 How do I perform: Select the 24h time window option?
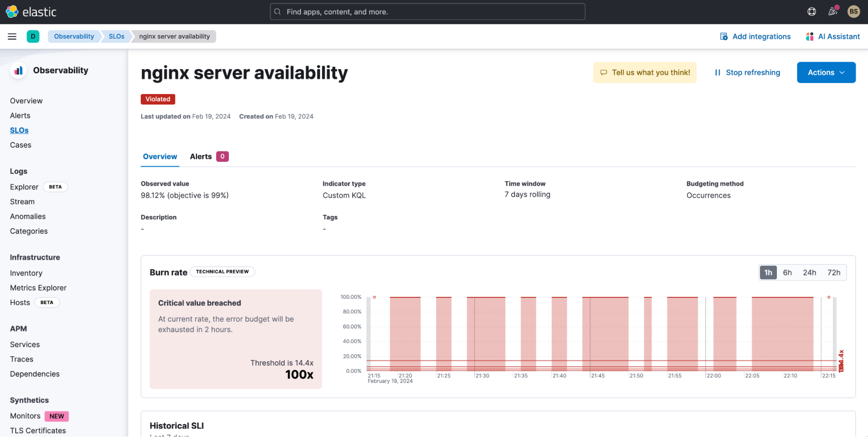tap(810, 272)
